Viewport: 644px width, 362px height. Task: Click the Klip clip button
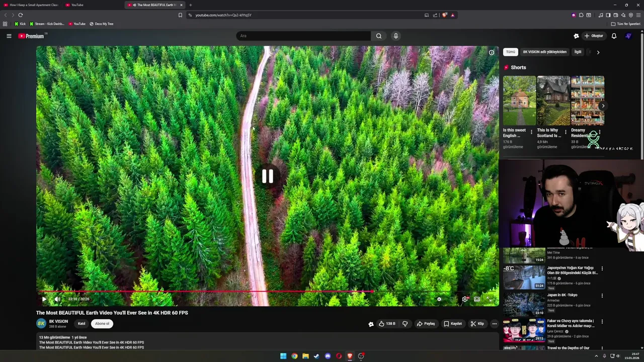(x=477, y=324)
